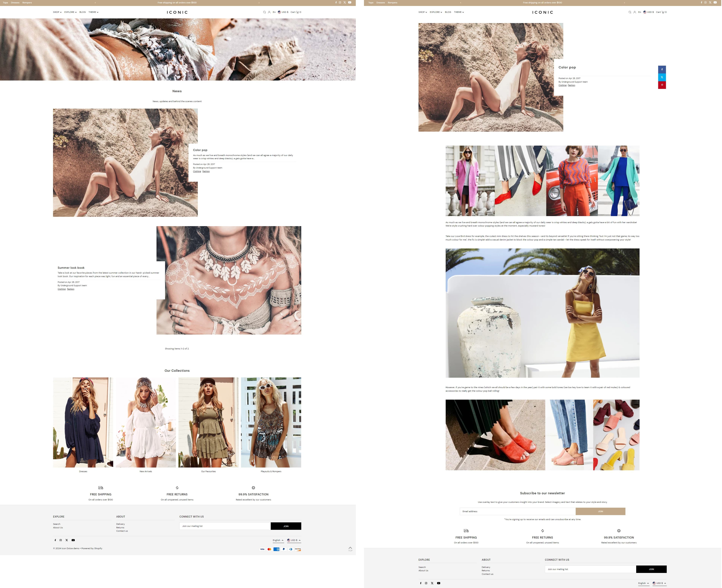The height and width of the screenshot is (588, 722).
Task: Open Delivery link in right footer
Action: click(x=486, y=567)
